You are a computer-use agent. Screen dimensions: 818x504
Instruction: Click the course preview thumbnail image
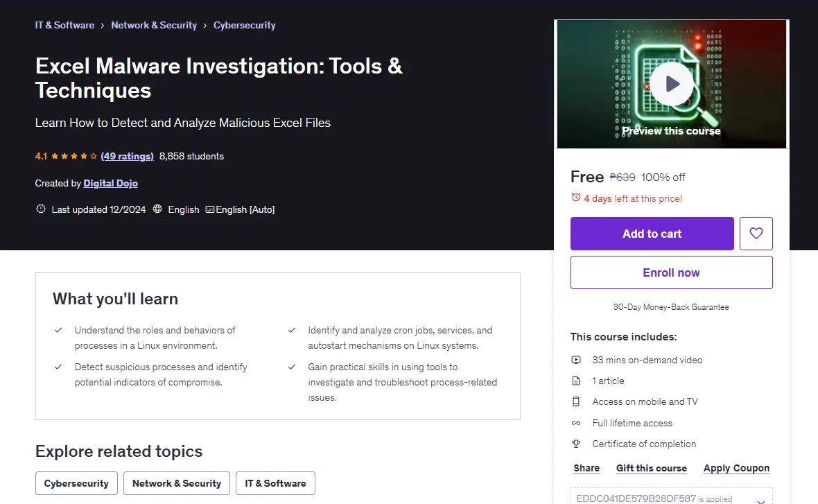click(x=672, y=84)
